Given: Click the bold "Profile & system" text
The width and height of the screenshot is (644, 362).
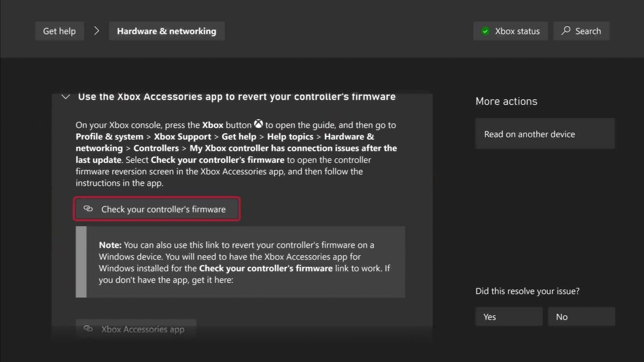Looking at the screenshot, I should pos(109,137).
